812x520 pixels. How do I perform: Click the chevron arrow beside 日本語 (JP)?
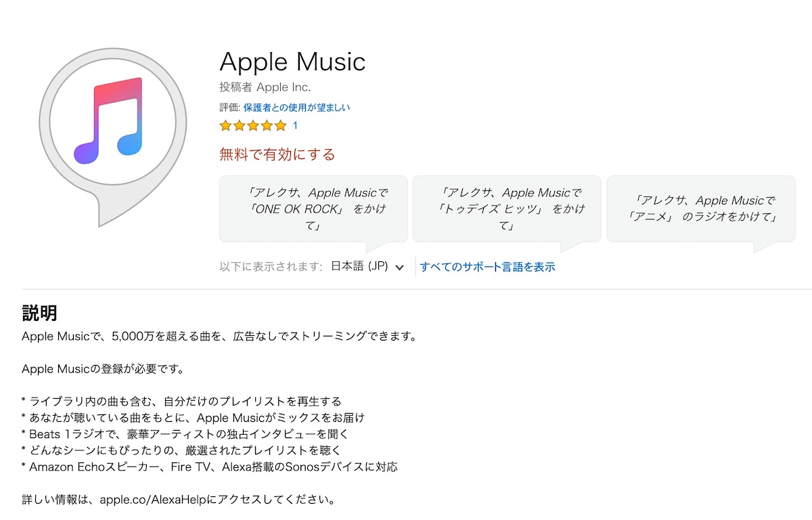pyautogui.click(x=399, y=267)
